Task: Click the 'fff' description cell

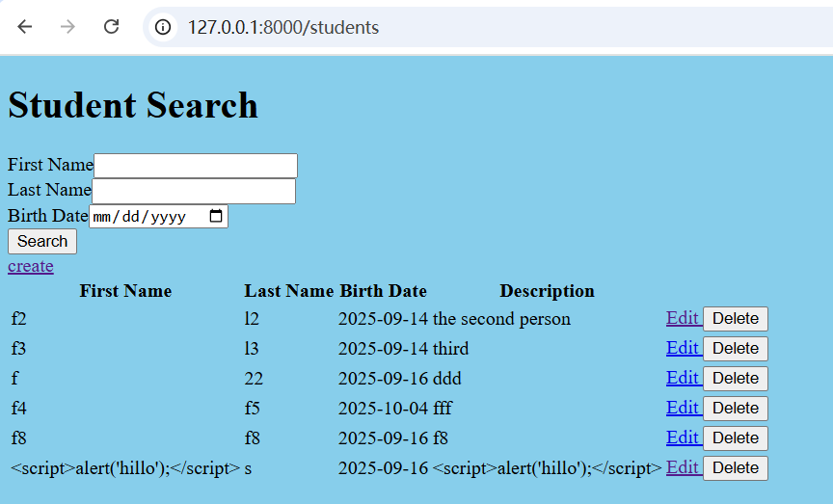Action: point(442,408)
